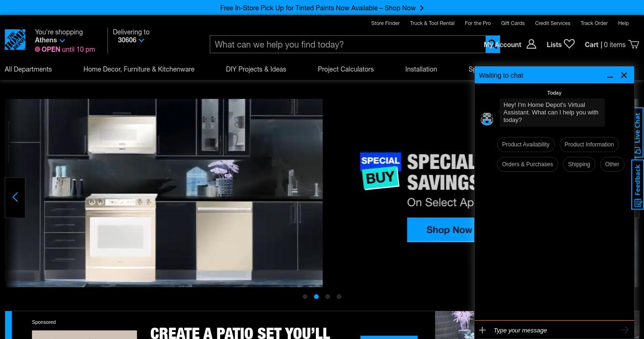
Task: Choose Product Information chat option
Action: coord(589,145)
